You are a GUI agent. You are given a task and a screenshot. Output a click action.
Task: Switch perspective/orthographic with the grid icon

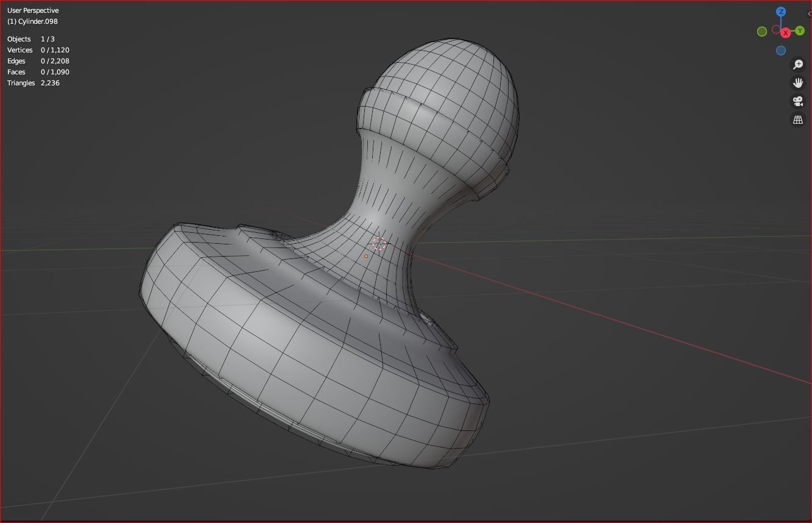click(x=798, y=120)
